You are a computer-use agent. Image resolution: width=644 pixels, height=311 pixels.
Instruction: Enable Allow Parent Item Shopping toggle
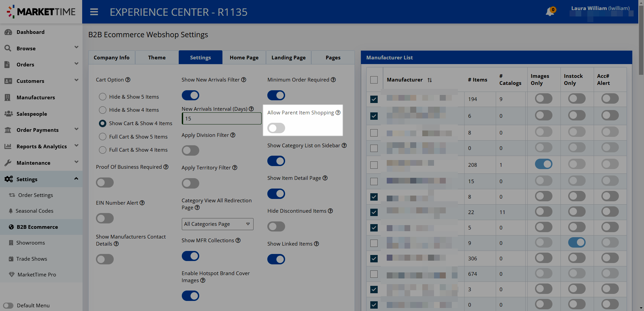click(x=276, y=128)
